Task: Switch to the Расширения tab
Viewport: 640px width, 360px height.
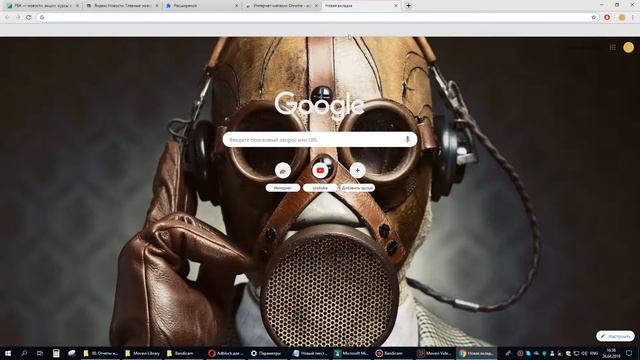Action: point(202,6)
